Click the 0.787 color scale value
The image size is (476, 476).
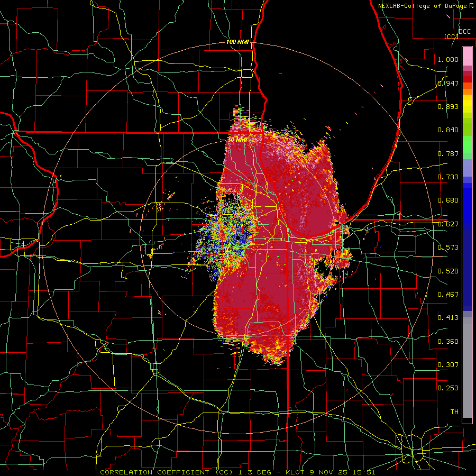click(x=448, y=153)
